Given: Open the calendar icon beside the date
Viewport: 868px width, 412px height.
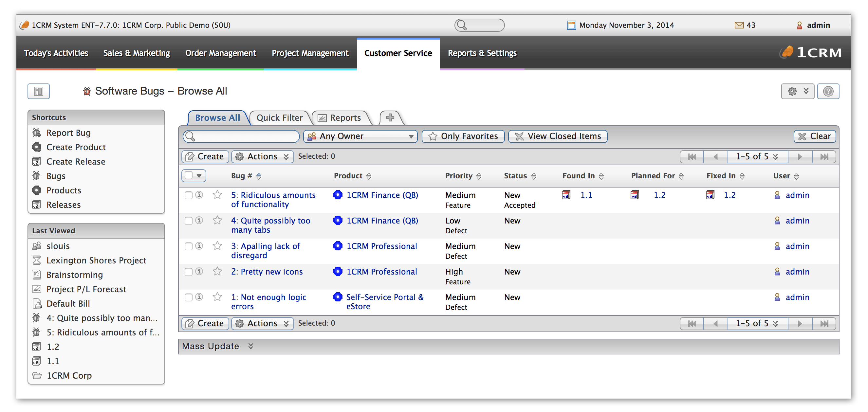Looking at the screenshot, I should [571, 25].
